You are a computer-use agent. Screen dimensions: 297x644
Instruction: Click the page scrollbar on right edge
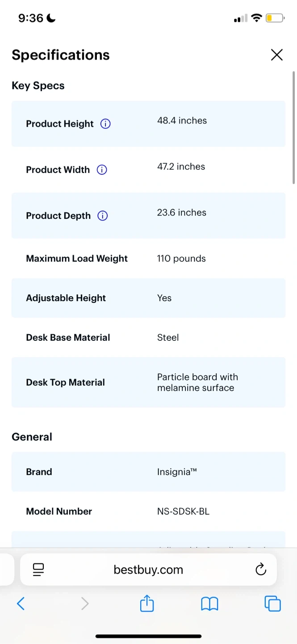(293, 127)
